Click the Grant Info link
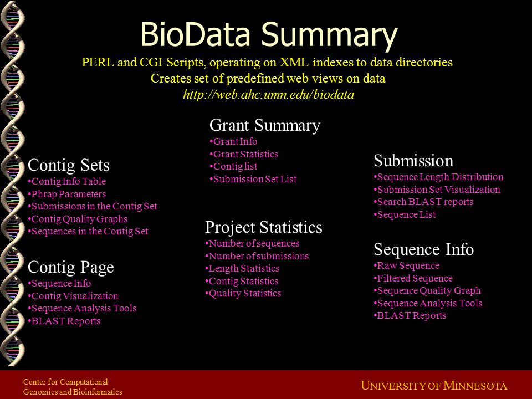Viewport: 532px width, 399px height. (x=233, y=141)
